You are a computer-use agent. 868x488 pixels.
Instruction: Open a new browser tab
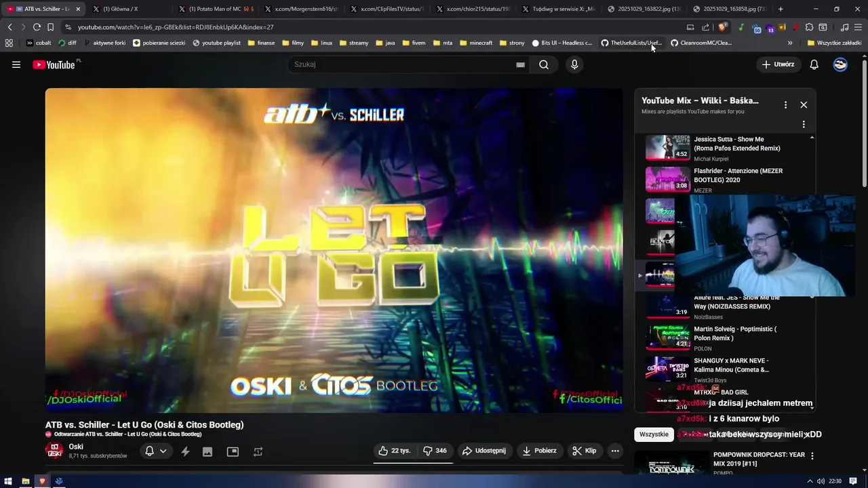coord(781,9)
